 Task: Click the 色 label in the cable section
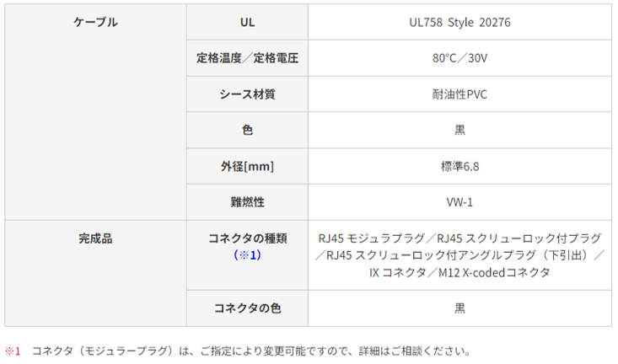(x=248, y=130)
